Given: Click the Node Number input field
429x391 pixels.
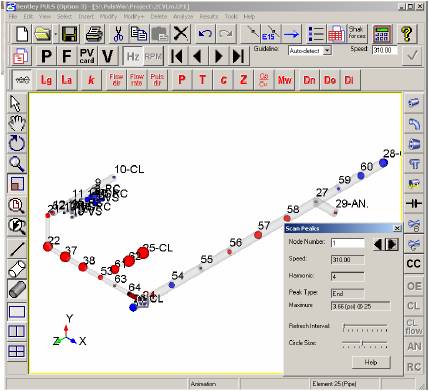Looking at the screenshot, I should [x=348, y=243].
